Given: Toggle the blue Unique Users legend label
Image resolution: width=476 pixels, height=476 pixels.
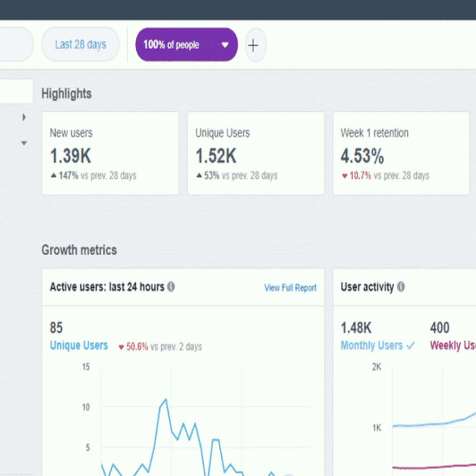Looking at the screenshot, I should (x=79, y=345).
